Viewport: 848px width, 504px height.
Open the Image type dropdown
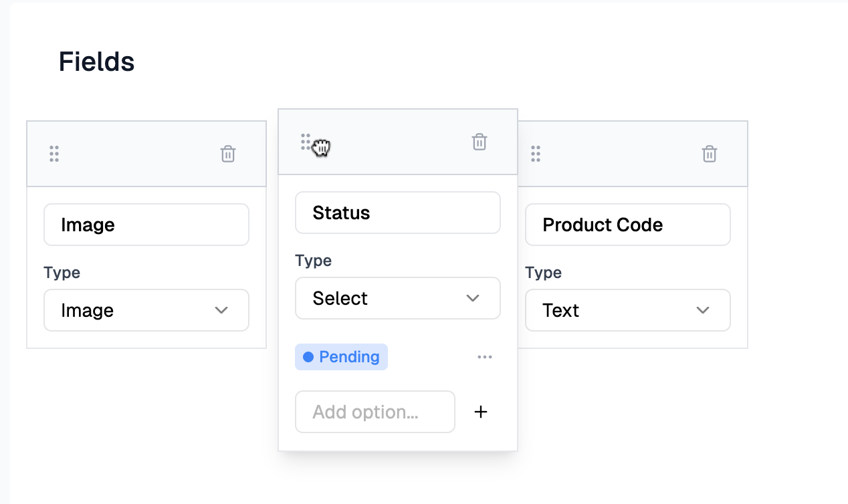pos(146,310)
